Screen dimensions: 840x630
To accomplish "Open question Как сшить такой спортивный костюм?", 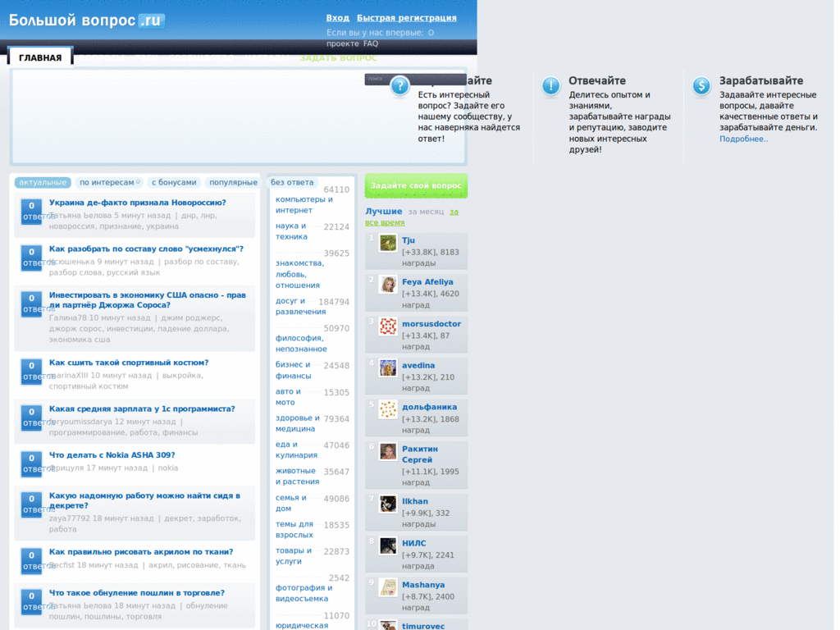I will (x=129, y=363).
